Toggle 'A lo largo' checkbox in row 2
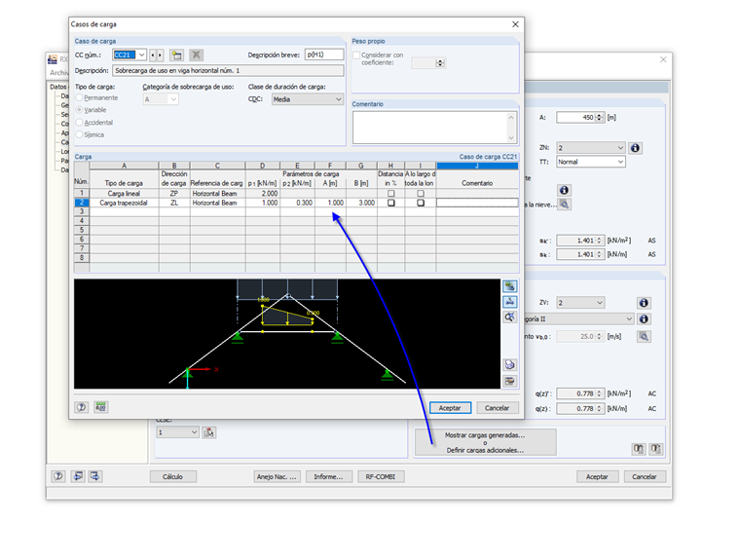 421,203
